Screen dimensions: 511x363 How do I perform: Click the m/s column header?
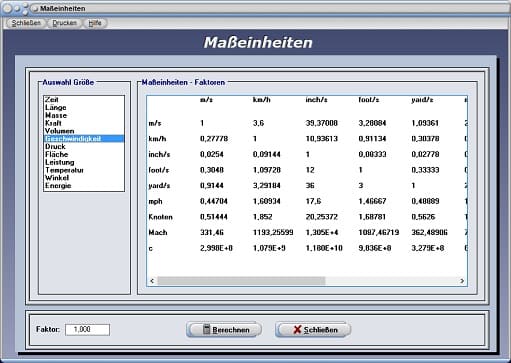tap(206, 100)
